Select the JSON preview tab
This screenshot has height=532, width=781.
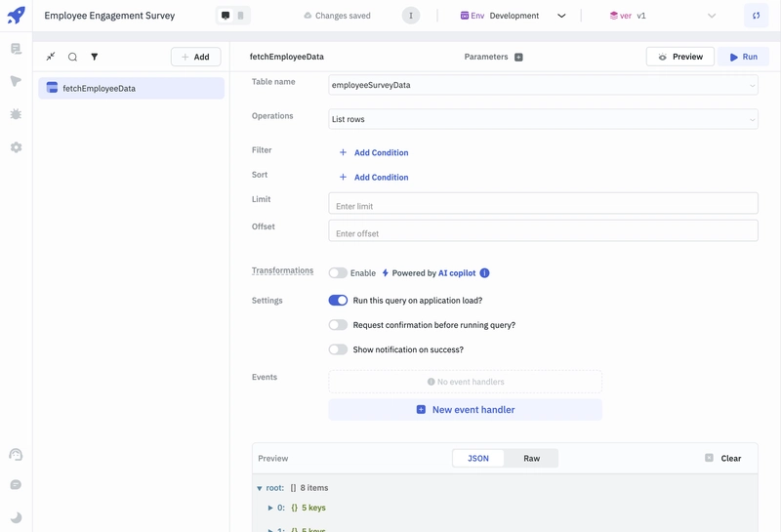click(x=478, y=458)
